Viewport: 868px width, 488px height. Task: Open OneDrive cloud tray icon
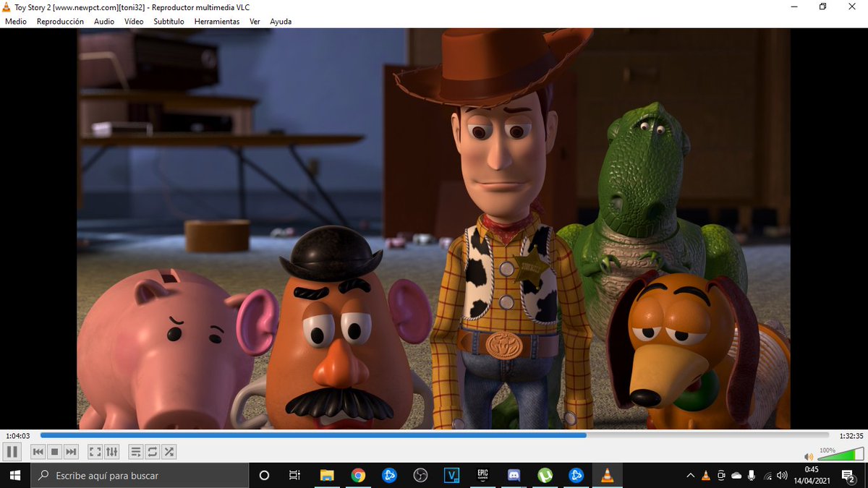(x=736, y=475)
